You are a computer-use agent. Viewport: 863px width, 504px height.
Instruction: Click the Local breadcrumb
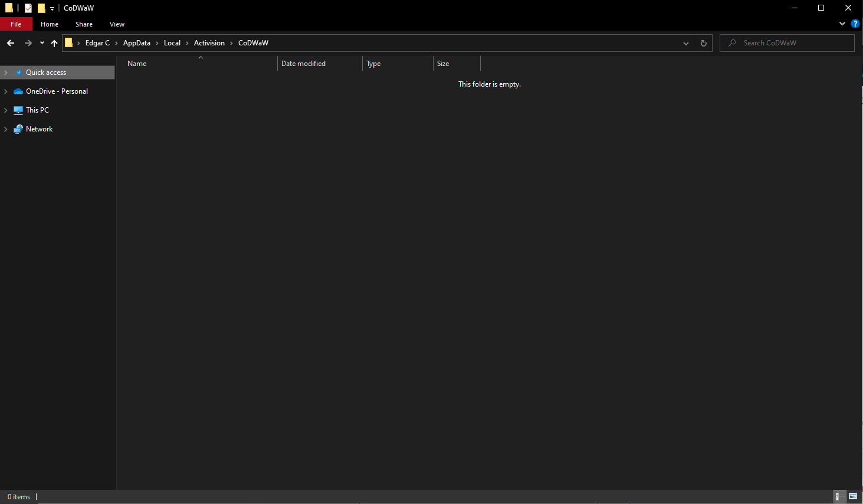point(172,43)
